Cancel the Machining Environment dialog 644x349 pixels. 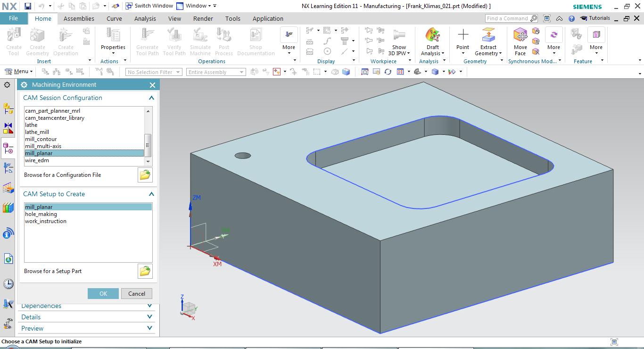pos(137,294)
